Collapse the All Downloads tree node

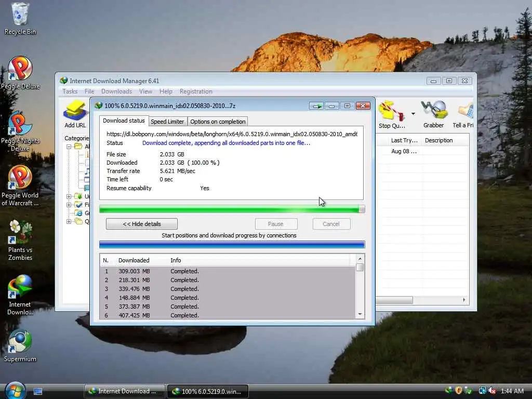tap(69, 147)
